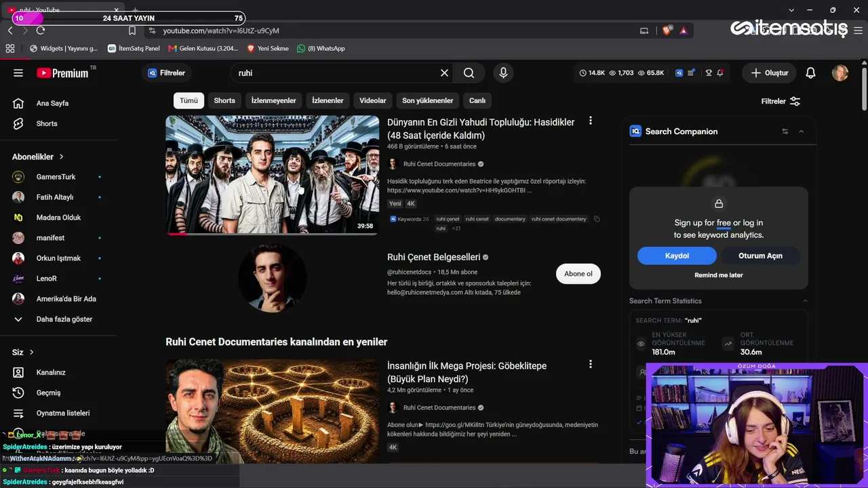Image resolution: width=868 pixels, height=488 pixels.
Task: Select the İzlenmeyenler filter chip
Action: (273, 100)
